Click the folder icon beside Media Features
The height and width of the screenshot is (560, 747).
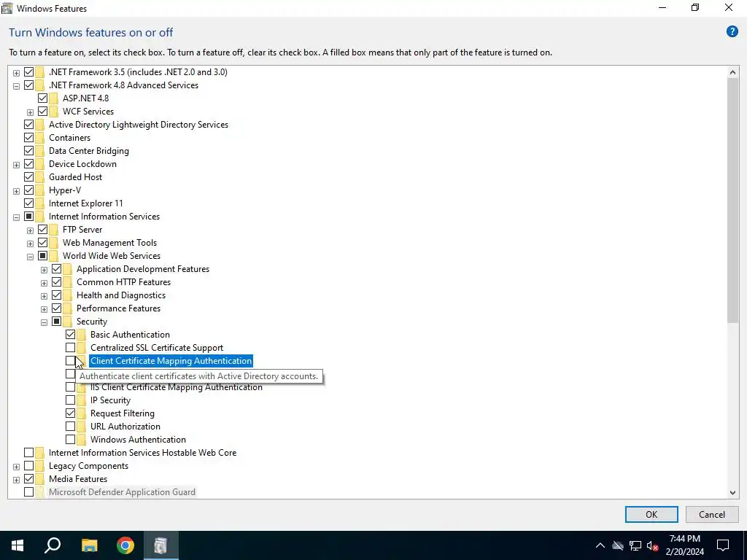coord(40,479)
